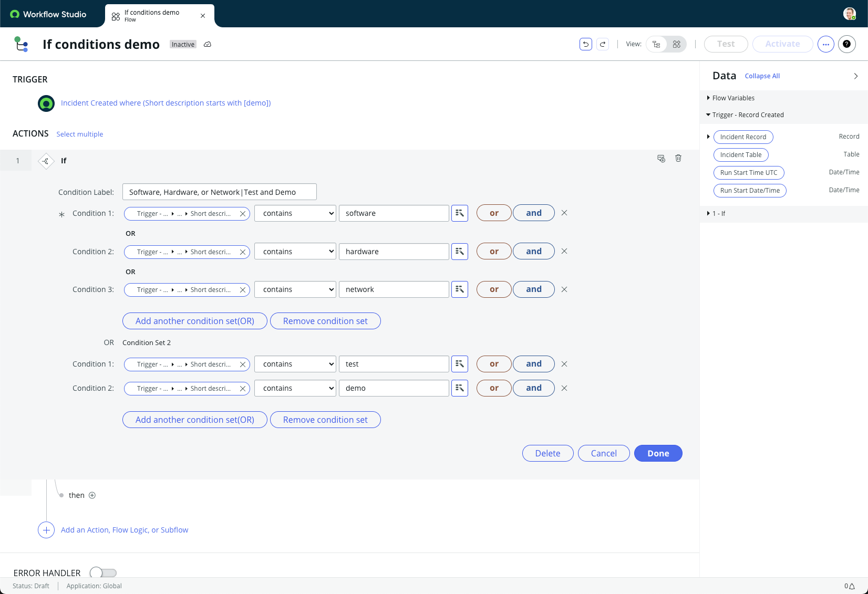868x594 pixels.
Task: Click the Delete button
Action: (547, 453)
